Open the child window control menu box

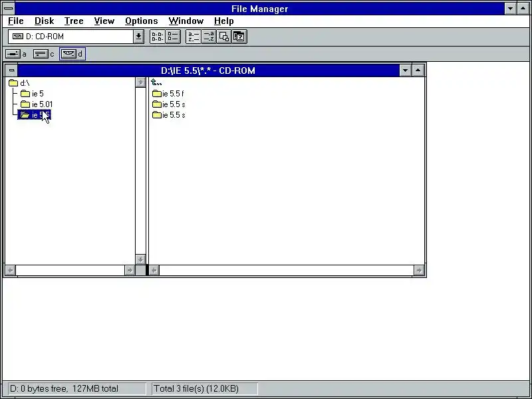[x=11, y=70]
